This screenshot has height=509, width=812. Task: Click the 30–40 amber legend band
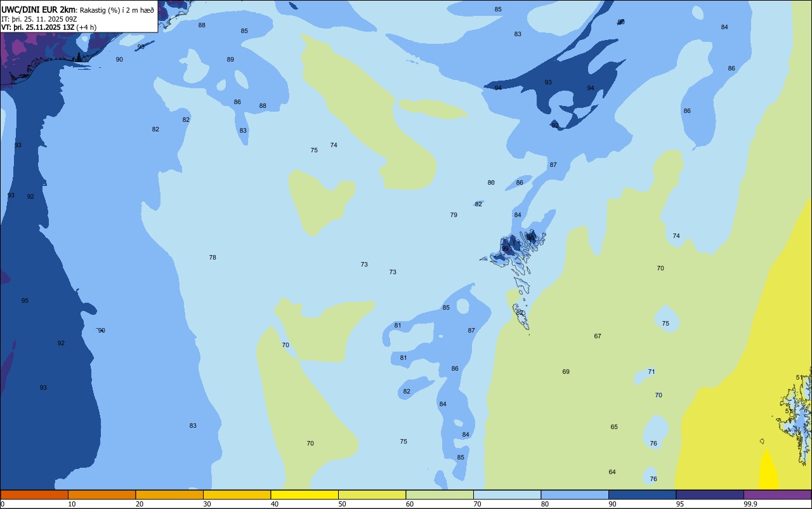[237, 494]
